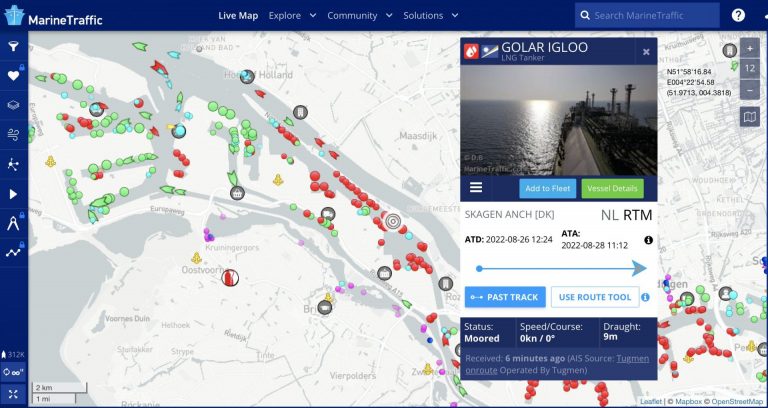
Task: Click the red fire extinguisher marker near Oostvoorne
Action: [230, 278]
